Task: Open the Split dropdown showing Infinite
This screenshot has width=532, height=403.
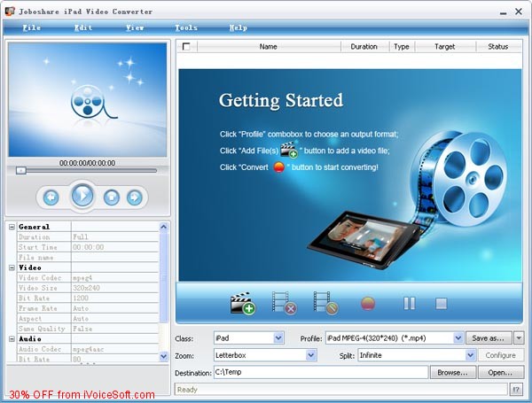Action: [470, 355]
